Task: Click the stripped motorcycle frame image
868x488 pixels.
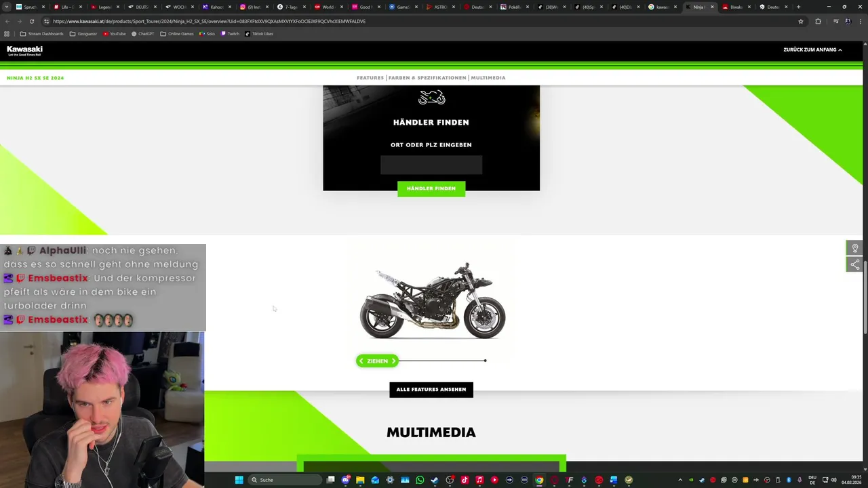Action: (x=432, y=300)
